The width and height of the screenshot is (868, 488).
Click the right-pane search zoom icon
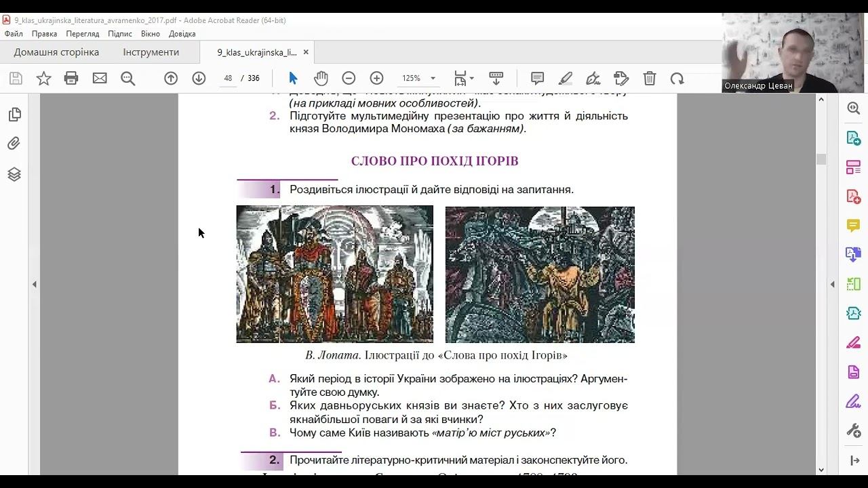[853, 108]
